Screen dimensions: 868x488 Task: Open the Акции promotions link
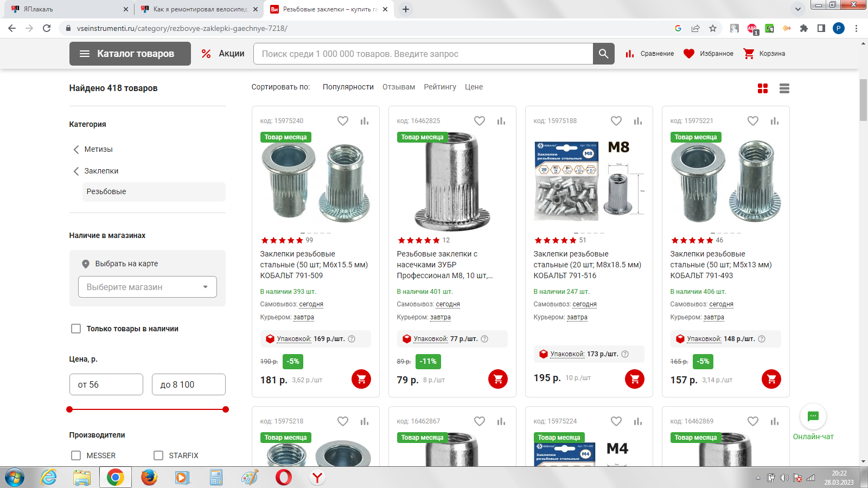pos(223,54)
